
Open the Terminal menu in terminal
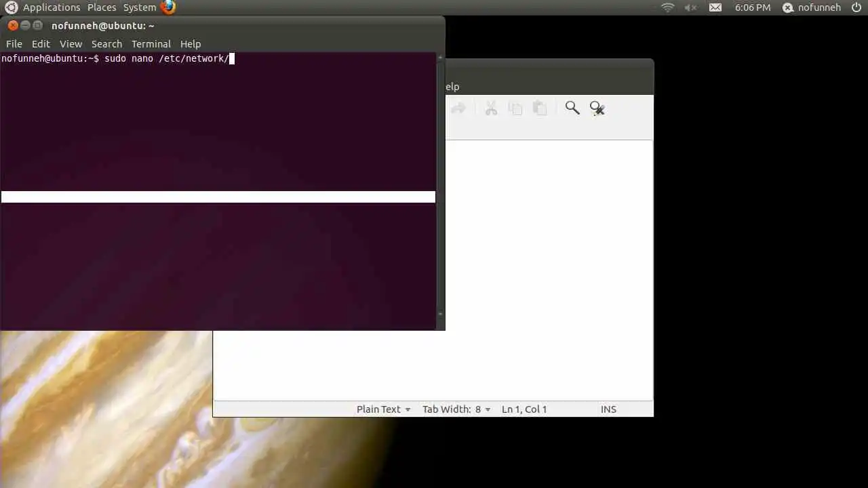[x=151, y=44]
